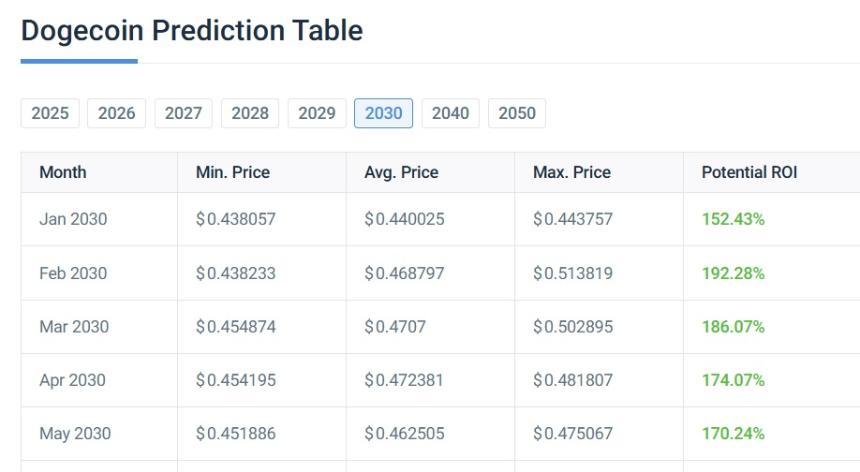
Task: Click the Mar 2030 row label
Action: coord(73,327)
